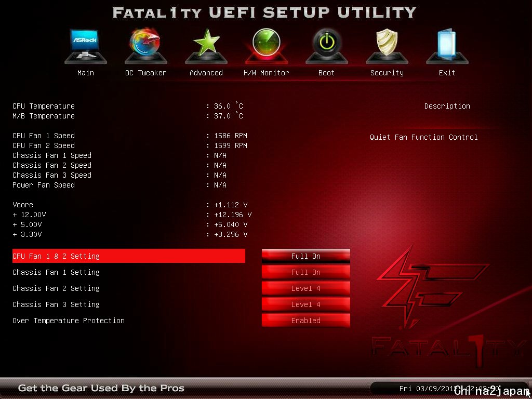Select the 'Chassis Fan 1 Setting' label
This screenshot has width=532, height=399.
pos(56,272)
